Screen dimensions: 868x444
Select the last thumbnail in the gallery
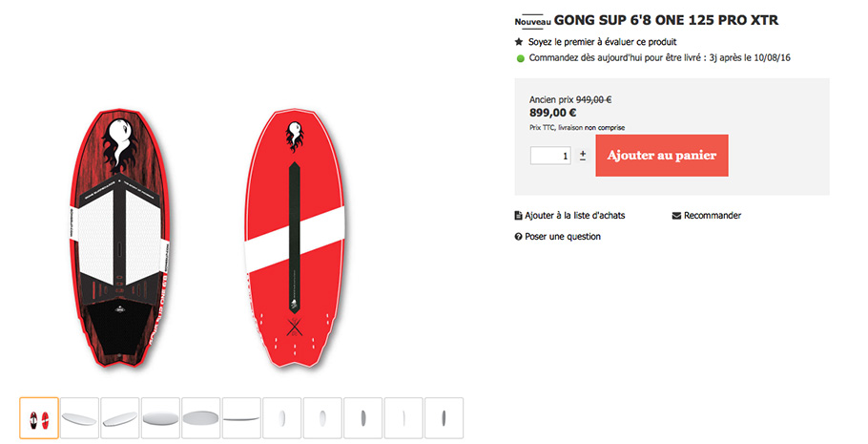(444, 418)
